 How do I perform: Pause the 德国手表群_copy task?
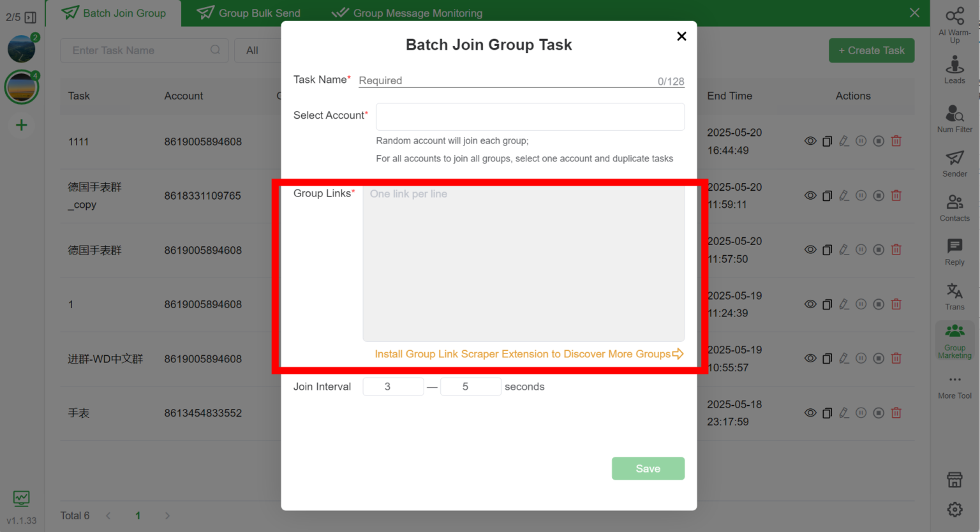[x=861, y=196]
